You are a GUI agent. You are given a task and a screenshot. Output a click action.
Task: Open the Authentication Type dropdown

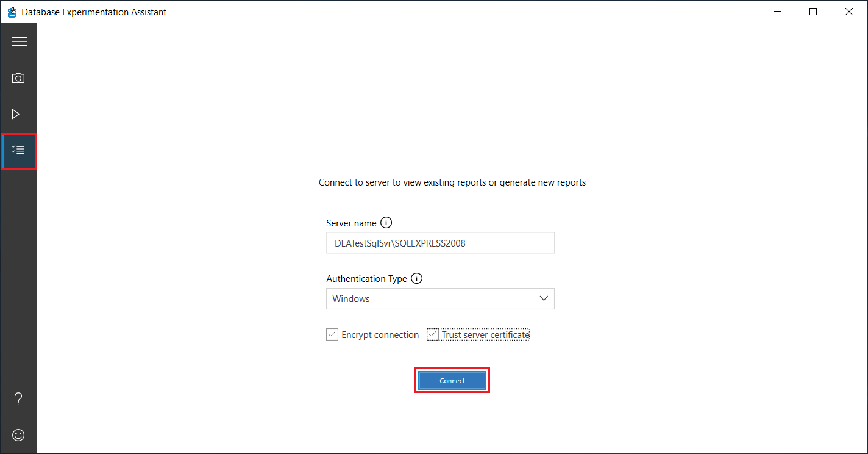click(440, 299)
